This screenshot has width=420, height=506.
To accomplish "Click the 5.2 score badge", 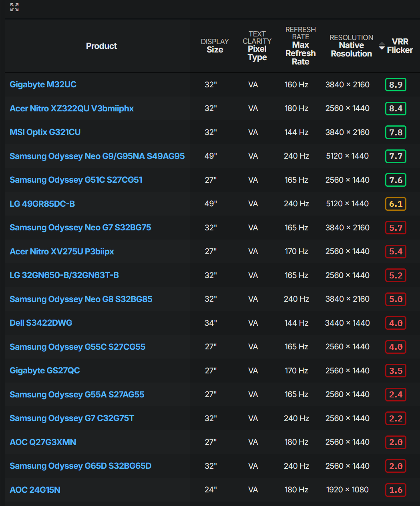I will pyautogui.click(x=396, y=275).
